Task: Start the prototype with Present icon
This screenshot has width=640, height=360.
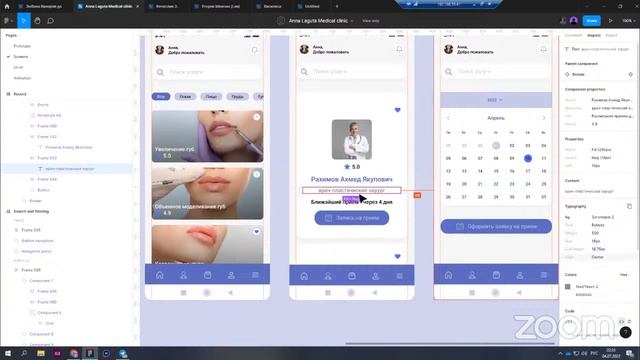Action: click(x=611, y=20)
